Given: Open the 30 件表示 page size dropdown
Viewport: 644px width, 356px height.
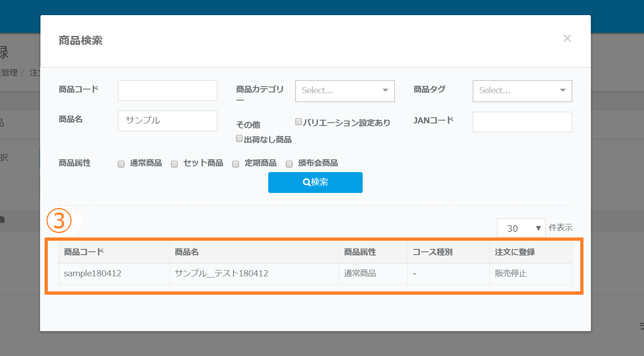Looking at the screenshot, I should (521, 228).
